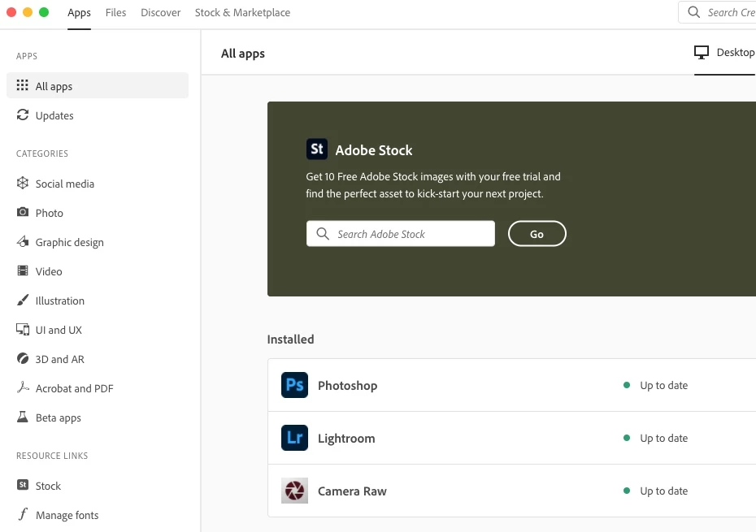Go to Stock & Marketplace tab
The image size is (756, 532).
(x=242, y=12)
